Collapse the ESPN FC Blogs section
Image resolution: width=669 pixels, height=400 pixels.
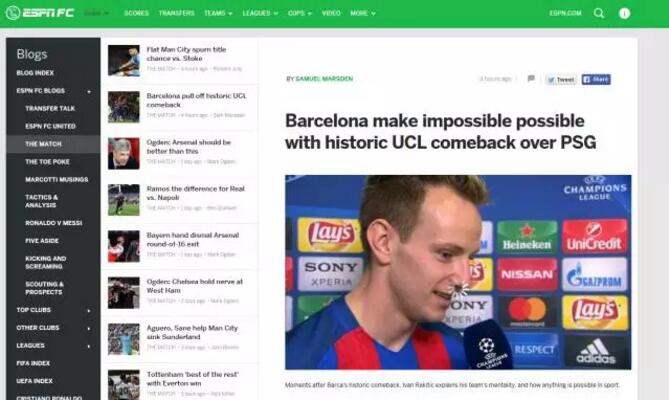pos(53,91)
